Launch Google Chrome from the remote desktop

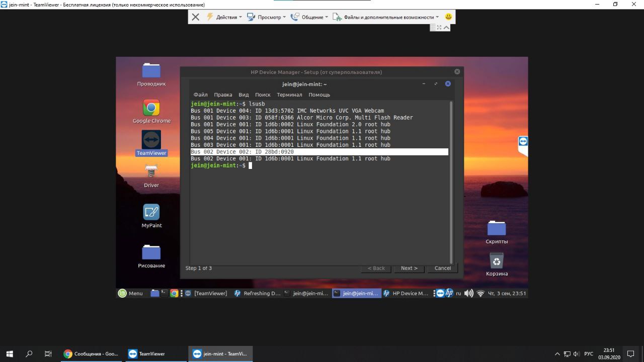(x=151, y=112)
